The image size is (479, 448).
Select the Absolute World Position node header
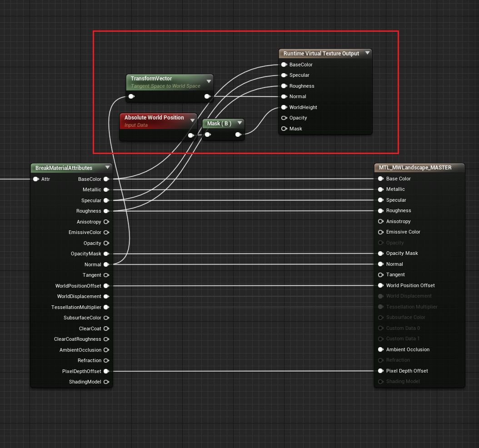155,117
